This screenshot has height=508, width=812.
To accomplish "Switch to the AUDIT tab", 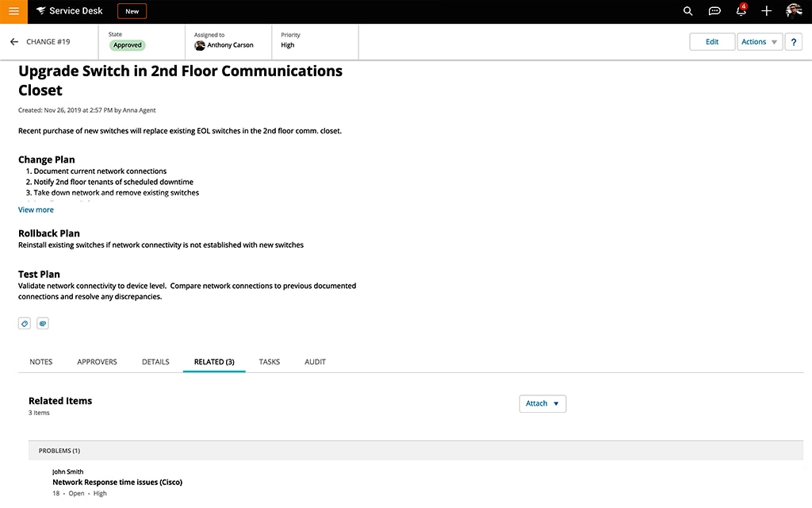I will click(315, 361).
